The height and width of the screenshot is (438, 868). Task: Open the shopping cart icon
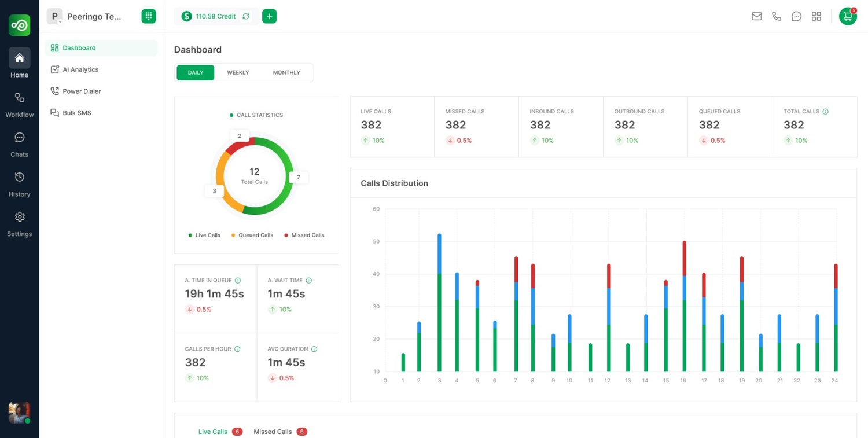pos(848,16)
